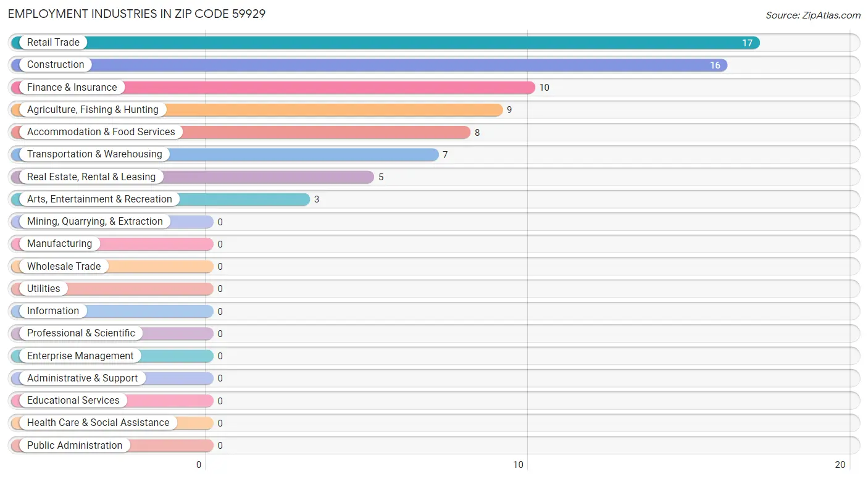Click Real Estate, Rental & Leasing label
The image size is (868, 479).
[91, 177]
